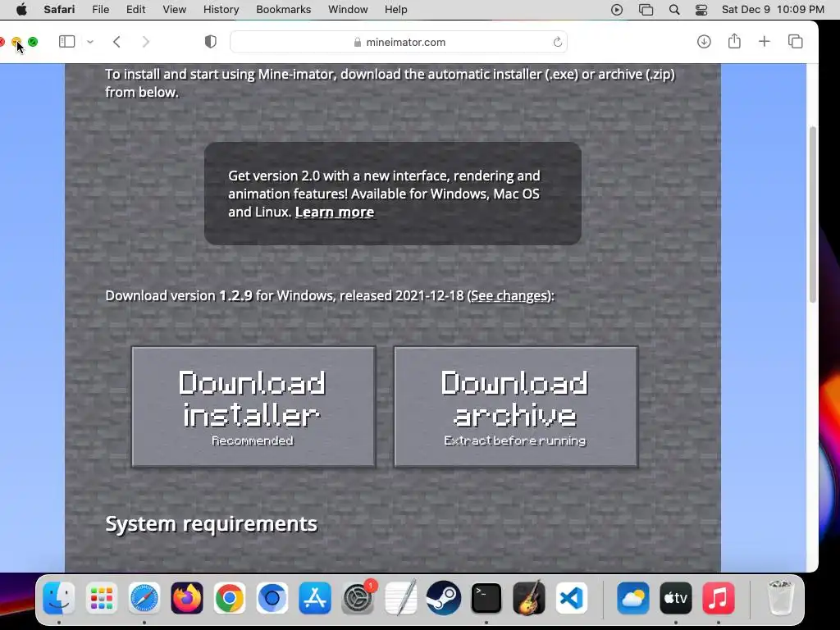The image size is (840, 630).
Task: Open the privacy report shield icon
Action: point(211,42)
